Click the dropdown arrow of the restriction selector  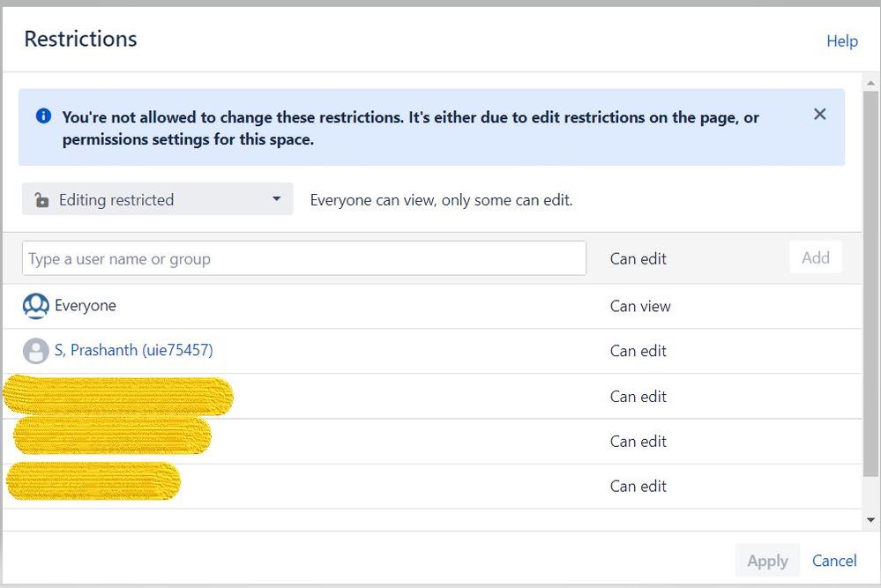[276, 199]
